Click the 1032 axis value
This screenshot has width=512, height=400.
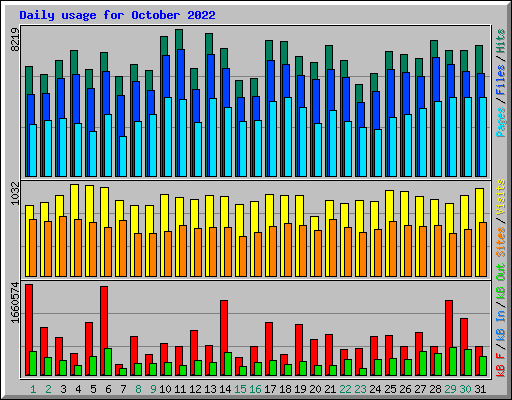(x=15, y=193)
